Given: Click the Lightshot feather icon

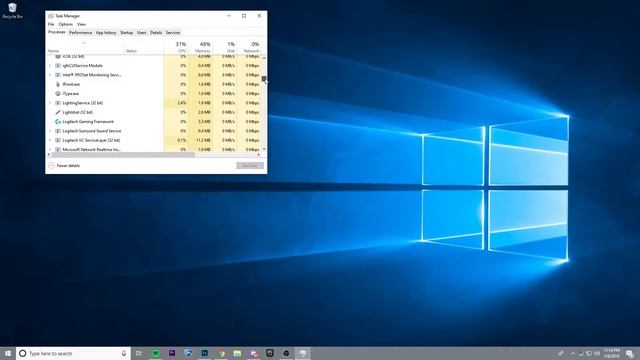Looking at the screenshot, I should point(58,112).
